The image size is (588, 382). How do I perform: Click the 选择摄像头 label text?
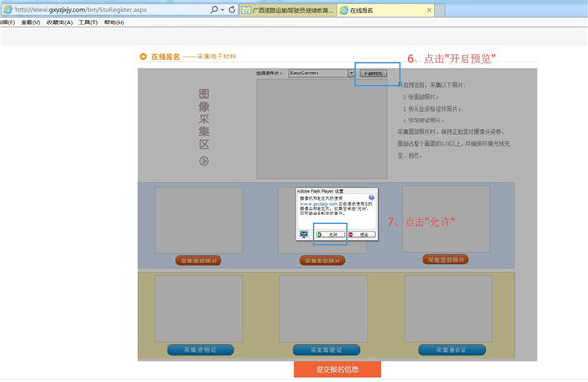tap(269, 73)
